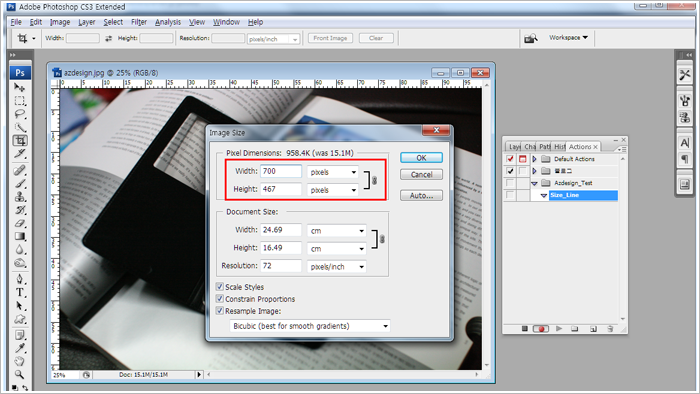Toggle Constrain Proportions checkbox
Viewport: 700px width, 394px height.
pos(220,299)
